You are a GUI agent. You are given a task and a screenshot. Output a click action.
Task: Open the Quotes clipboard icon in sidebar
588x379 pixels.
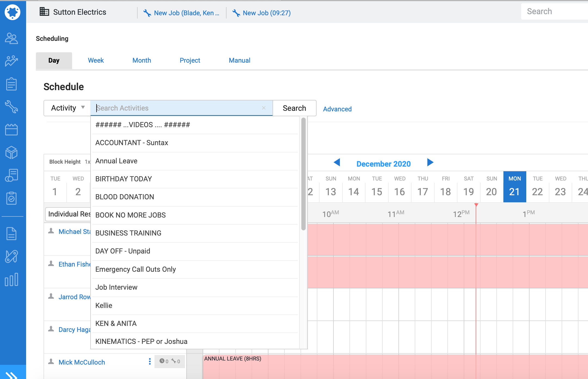click(11, 84)
